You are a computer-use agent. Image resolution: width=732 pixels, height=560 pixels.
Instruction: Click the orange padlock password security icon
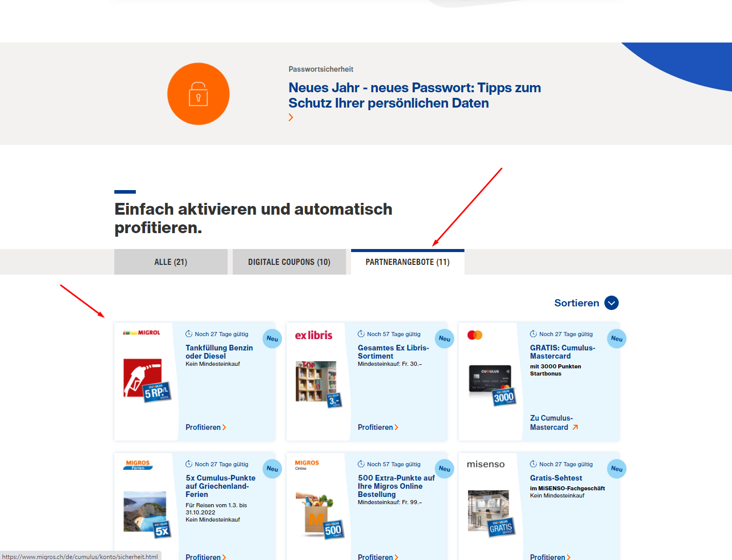tap(198, 94)
